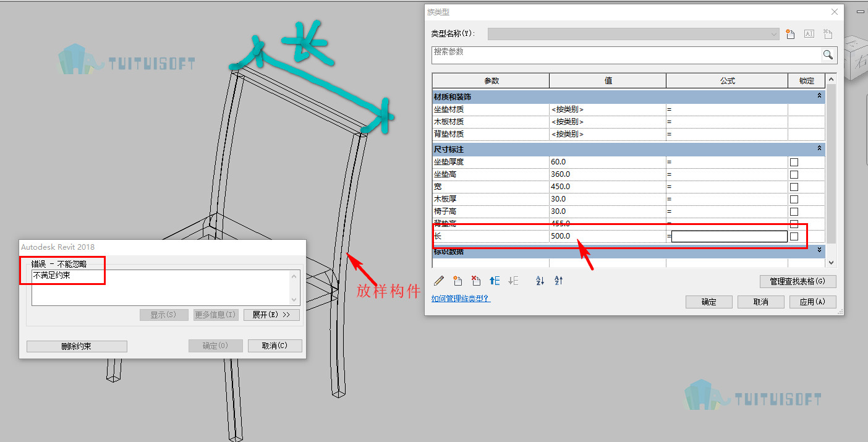Viewport: 868px width, 442px height.
Task: Click the 参数 column header
Action: click(x=491, y=81)
